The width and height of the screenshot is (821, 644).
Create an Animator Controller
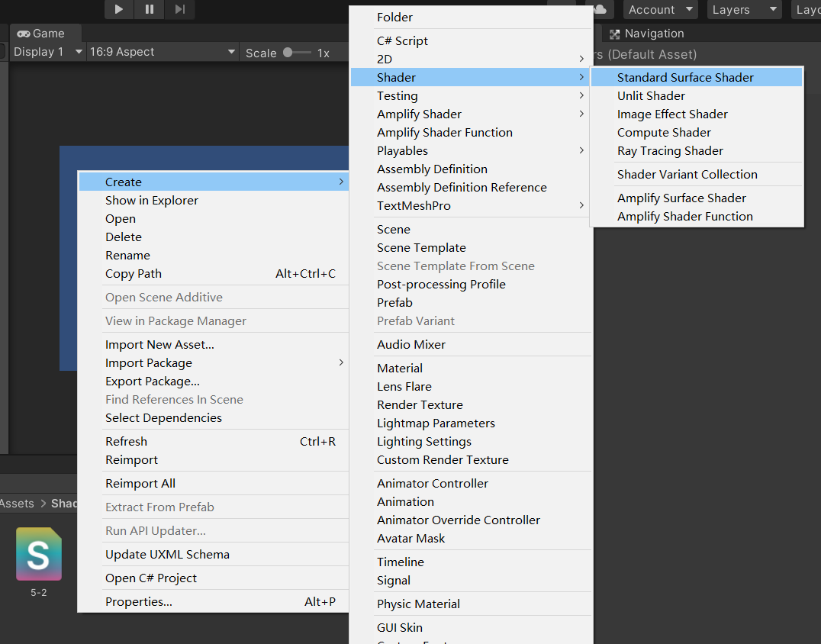[x=472, y=483]
